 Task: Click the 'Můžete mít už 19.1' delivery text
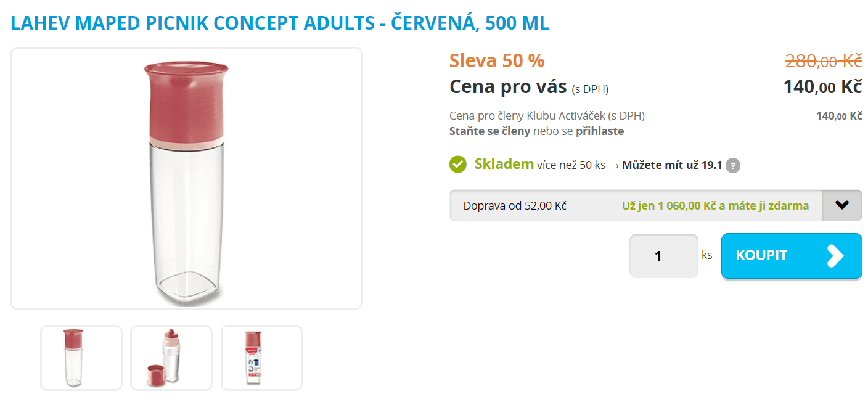672,165
